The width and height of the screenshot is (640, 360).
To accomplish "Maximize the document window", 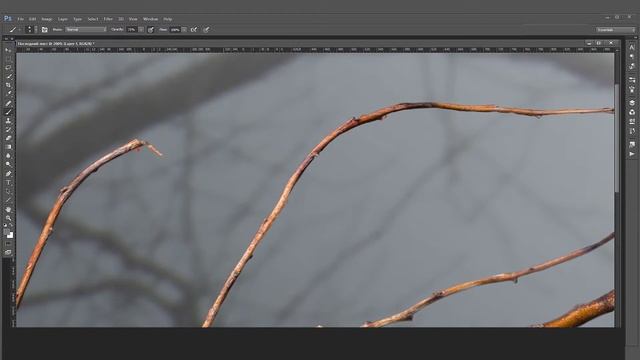I will (x=599, y=43).
